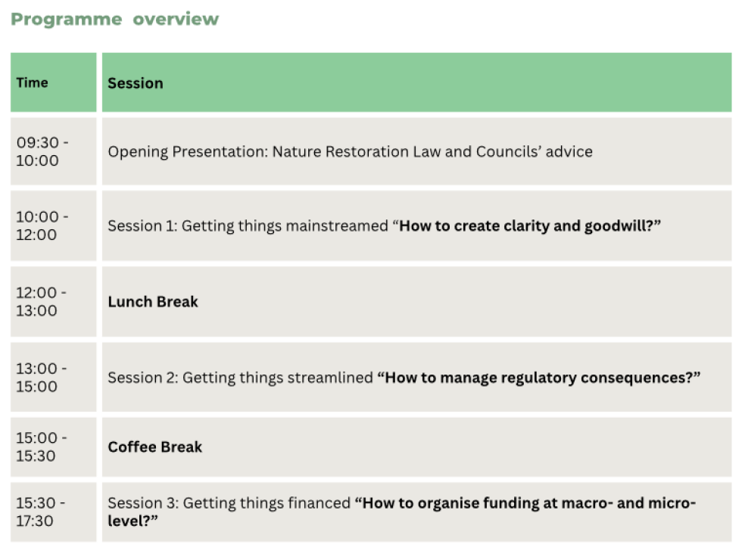Screen dimensions: 745x560
Task: Click "Session 3: Getting things financed" text
Action: 229,503
